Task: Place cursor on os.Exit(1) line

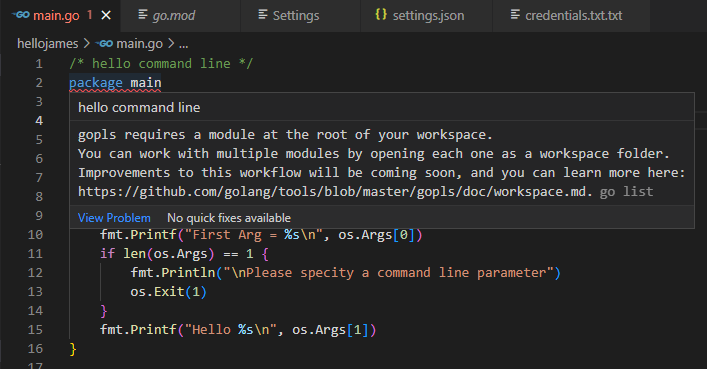Action: (x=168, y=292)
